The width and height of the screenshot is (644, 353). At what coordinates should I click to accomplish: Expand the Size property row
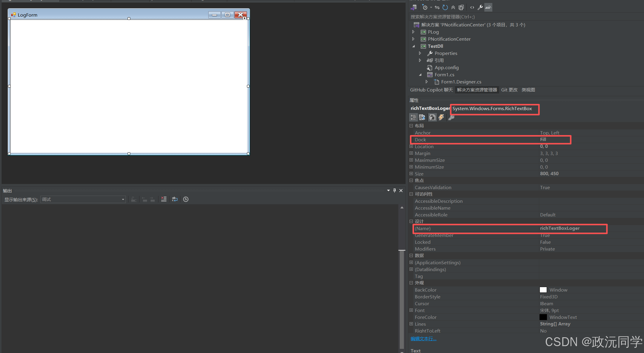tap(411, 174)
